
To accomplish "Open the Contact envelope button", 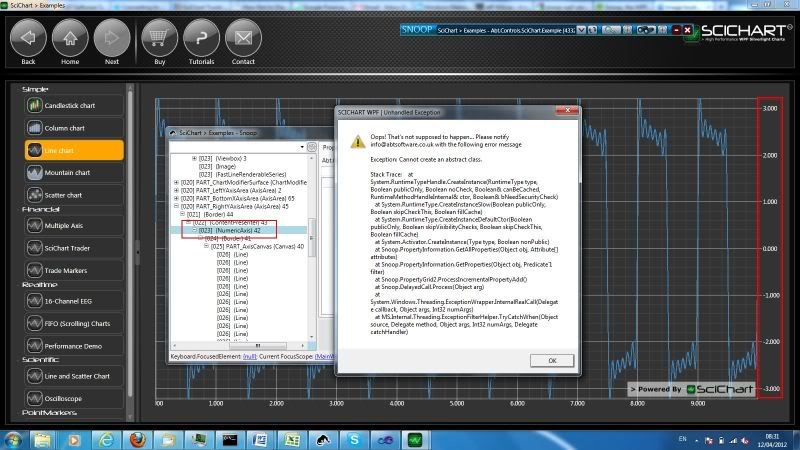I will pyautogui.click(x=243, y=38).
